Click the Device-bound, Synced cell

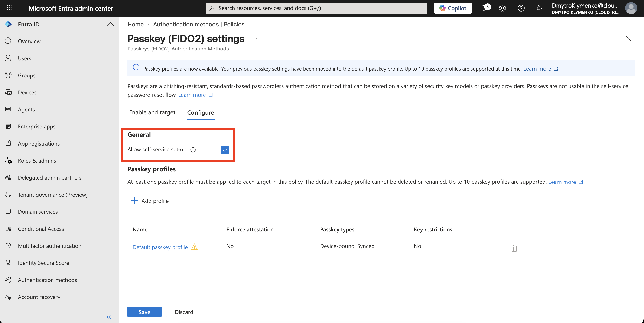(x=347, y=246)
